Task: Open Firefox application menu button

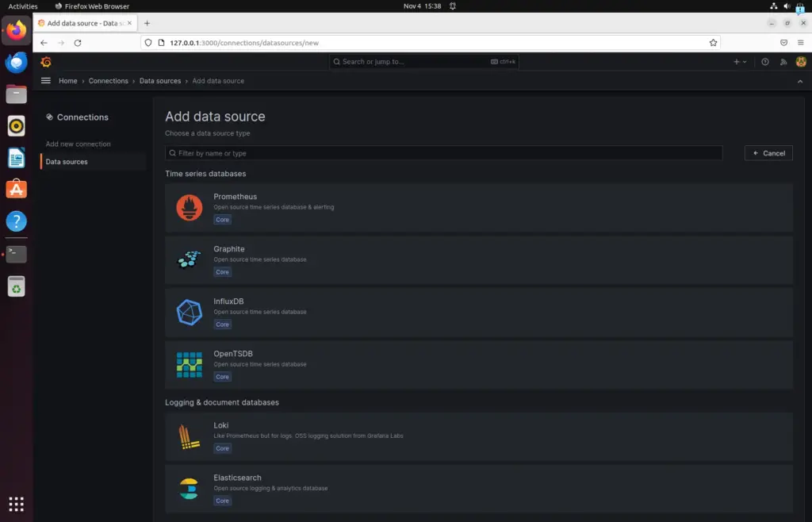Action: coord(801,43)
